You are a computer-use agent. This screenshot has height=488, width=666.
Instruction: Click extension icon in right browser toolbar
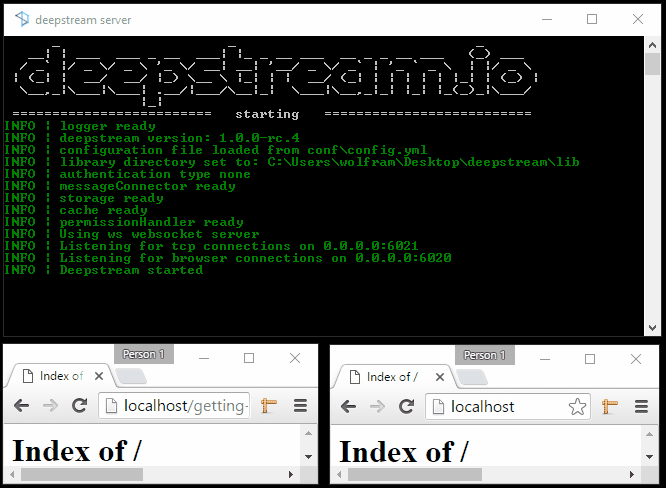click(610, 407)
